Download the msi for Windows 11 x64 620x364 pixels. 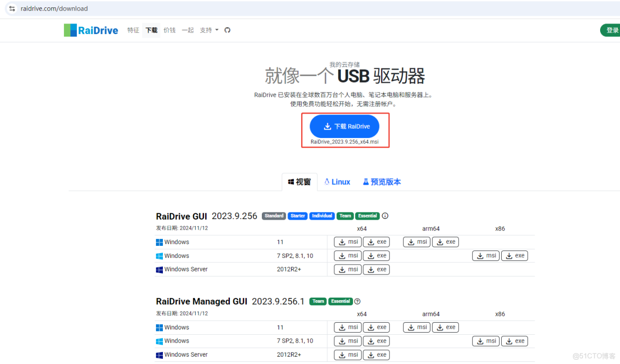click(x=347, y=242)
